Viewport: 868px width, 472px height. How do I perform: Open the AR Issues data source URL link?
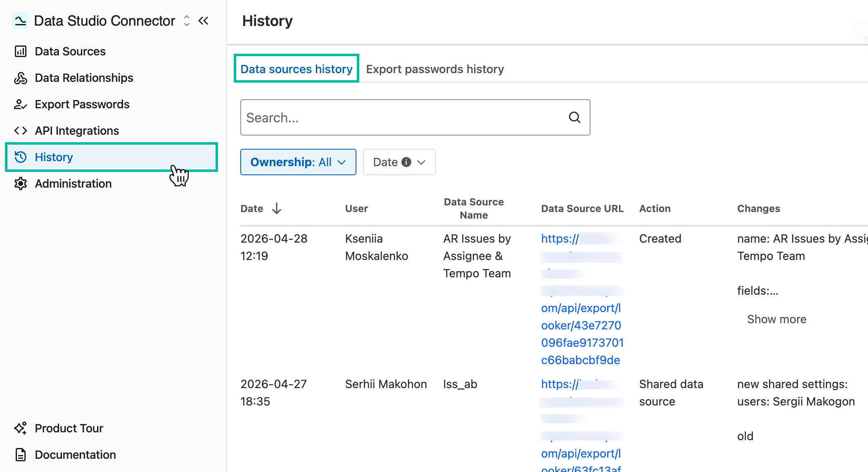(582, 299)
